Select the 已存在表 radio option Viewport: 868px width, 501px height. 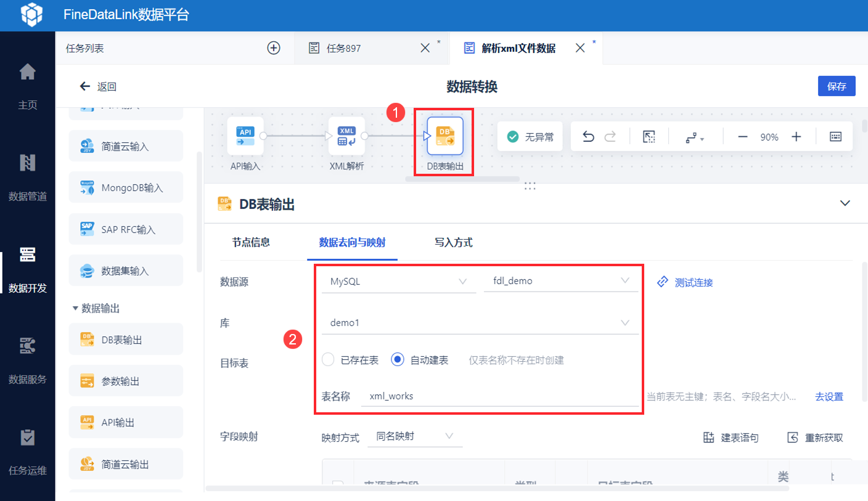coord(328,360)
